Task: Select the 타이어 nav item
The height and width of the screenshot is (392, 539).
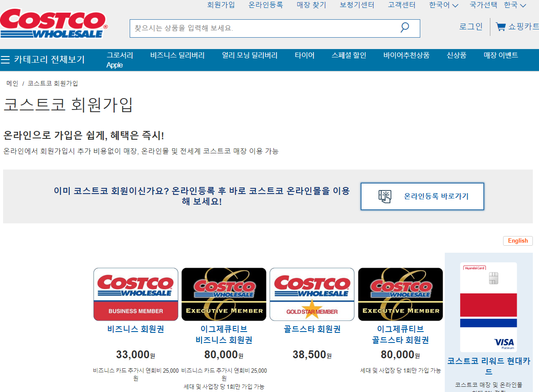Action: [x=305, y=55]
